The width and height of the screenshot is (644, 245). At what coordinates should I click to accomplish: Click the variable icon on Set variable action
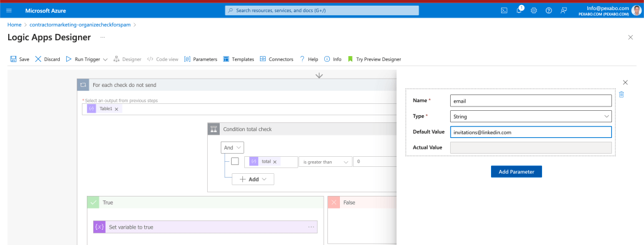99,227
